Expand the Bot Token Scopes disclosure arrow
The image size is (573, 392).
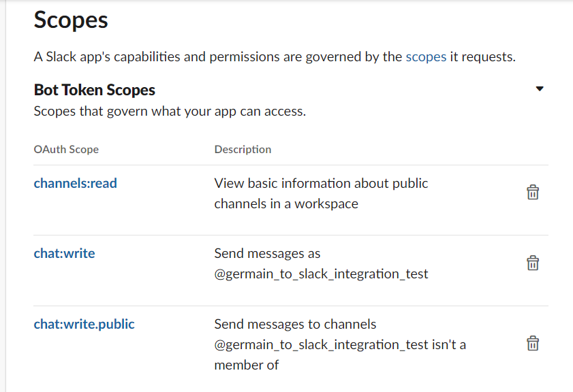[540, 88]
